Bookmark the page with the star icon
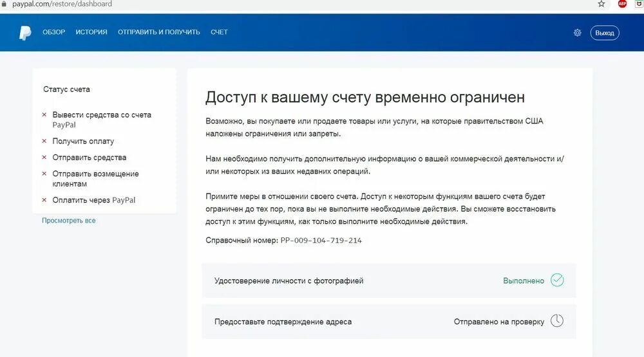The width and height of the screenshot is (644, 357). [601, 4]
